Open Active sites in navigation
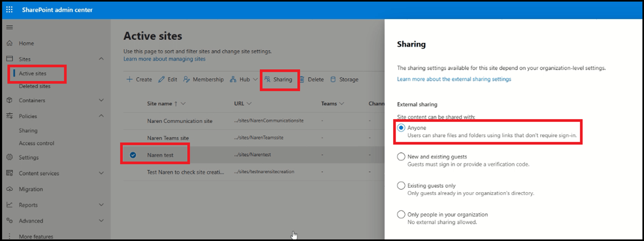This screenshot has width=644, height=241. tap(33, 73)
